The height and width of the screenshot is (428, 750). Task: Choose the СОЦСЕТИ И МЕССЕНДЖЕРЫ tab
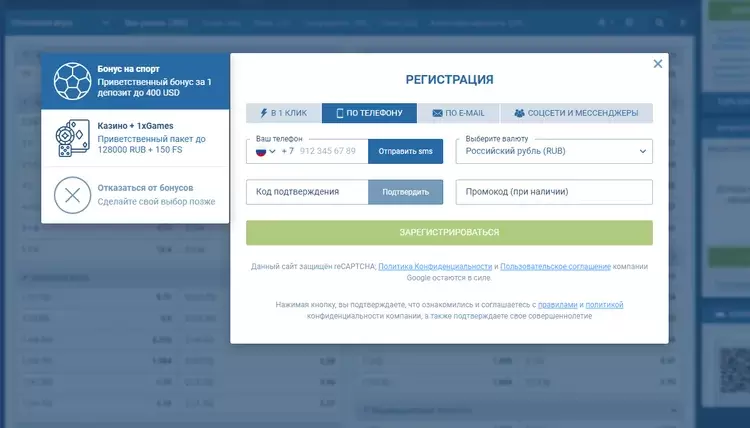576,113
